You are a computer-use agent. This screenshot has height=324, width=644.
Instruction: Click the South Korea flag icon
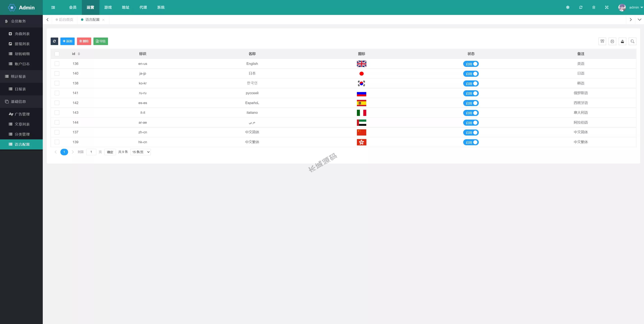362,83
